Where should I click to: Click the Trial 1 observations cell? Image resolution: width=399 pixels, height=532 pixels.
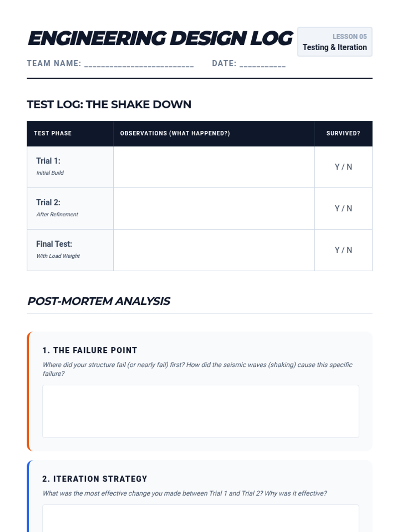214,167
